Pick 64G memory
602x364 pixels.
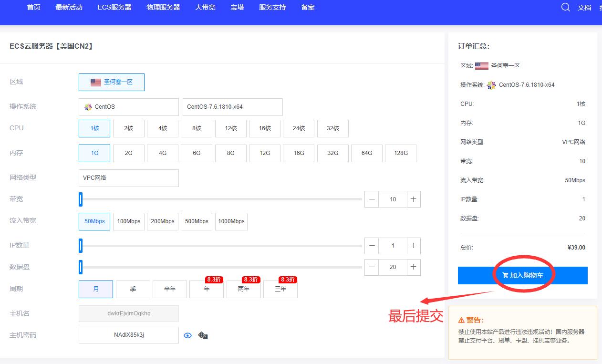click(367, 153)
